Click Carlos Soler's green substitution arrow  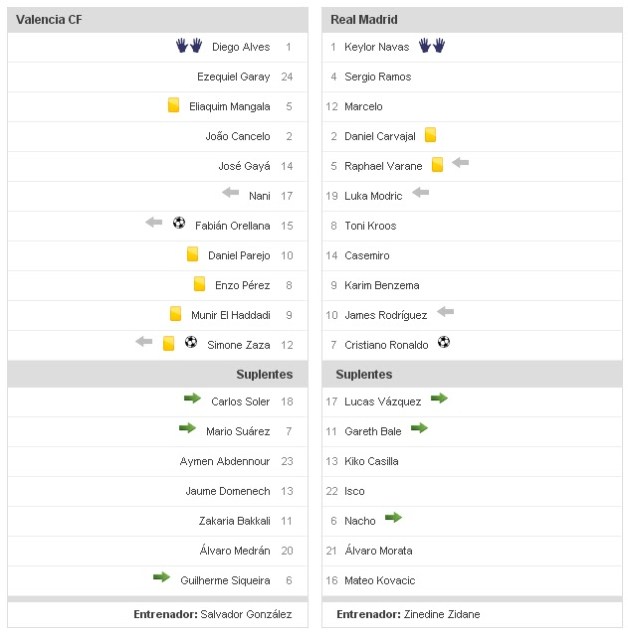tap(192, 400)
